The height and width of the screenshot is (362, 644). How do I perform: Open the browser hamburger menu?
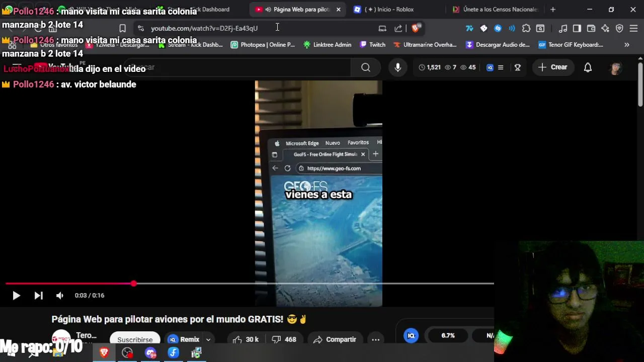[633, 29]
